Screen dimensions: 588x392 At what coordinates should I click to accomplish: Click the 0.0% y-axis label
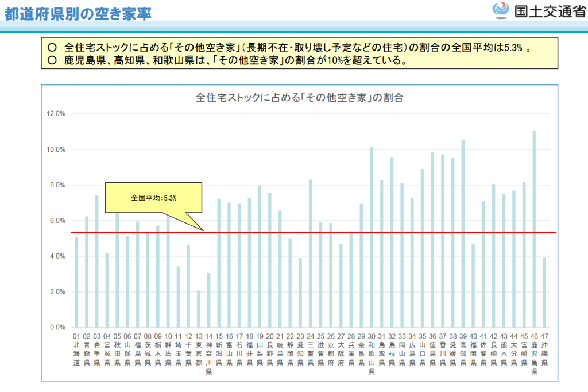click(57, 328)
